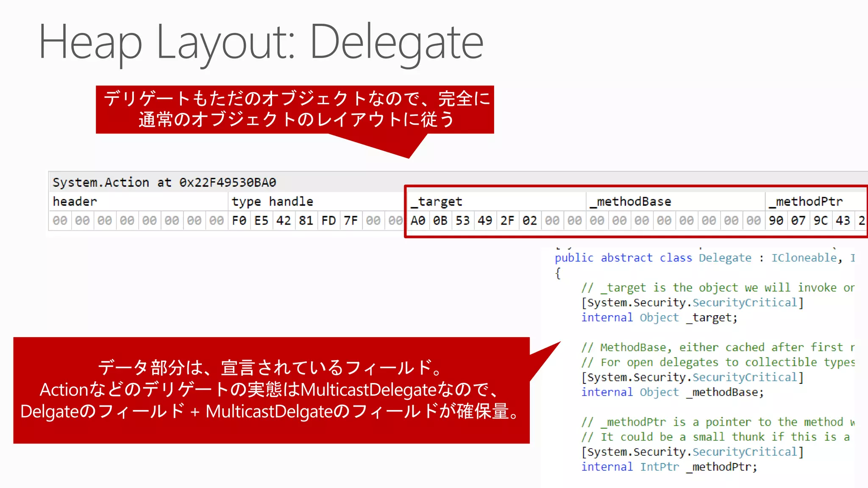
Task: Click 'internal Object _methodBase;' code line
Action: pyautogui.click(x=672, y=392)
